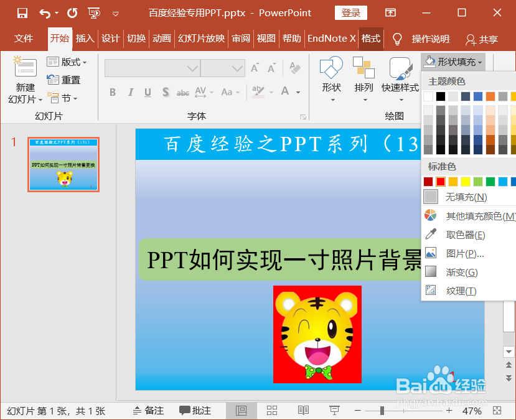Image resolution: width=516 pixels, height=420 pixels.
Task: Choose 其他填充颜色 more colors option
Action: pos(469,216)
